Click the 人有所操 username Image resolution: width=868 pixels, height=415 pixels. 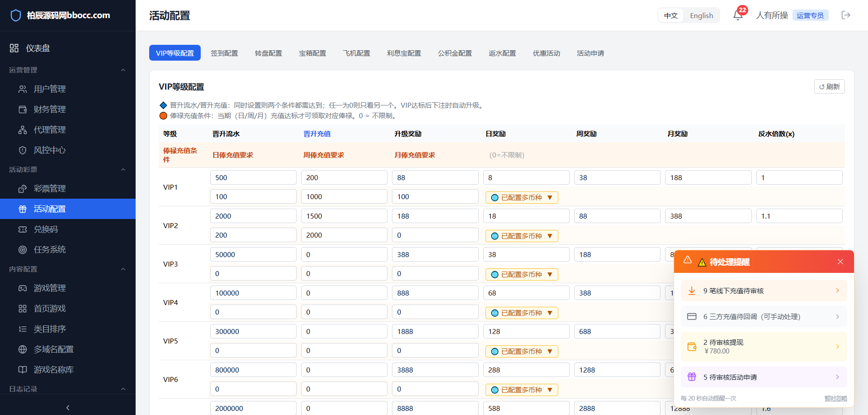click(x=772, y=15)
